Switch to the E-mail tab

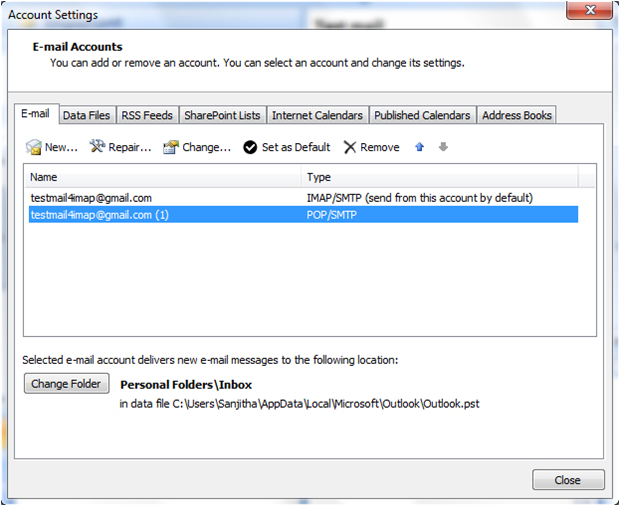(x=36, y=114)
